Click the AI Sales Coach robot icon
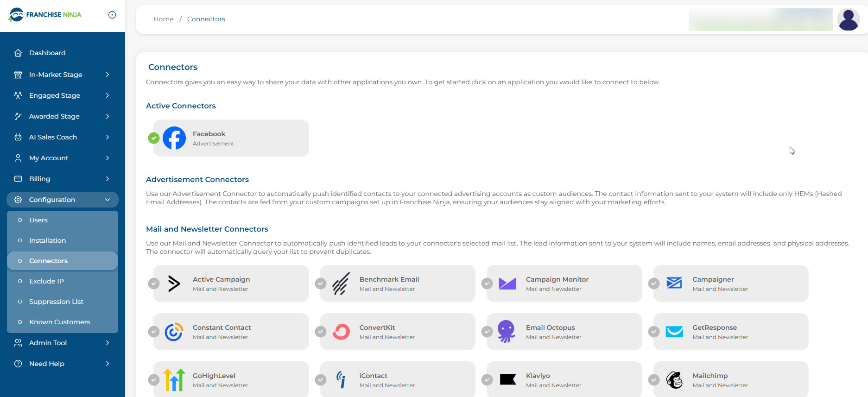This screenshot has width=868, height=397. pyautogui.click(x=18, y=137)
